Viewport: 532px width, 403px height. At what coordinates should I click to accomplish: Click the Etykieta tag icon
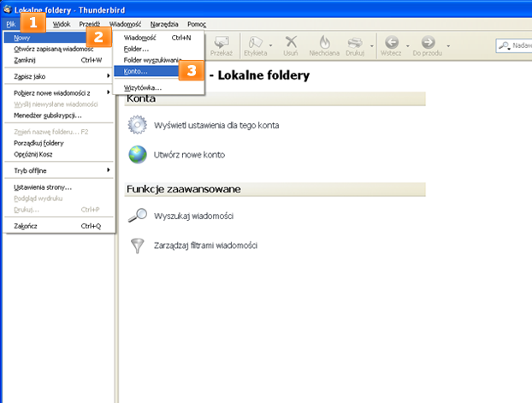pos(256,42)
